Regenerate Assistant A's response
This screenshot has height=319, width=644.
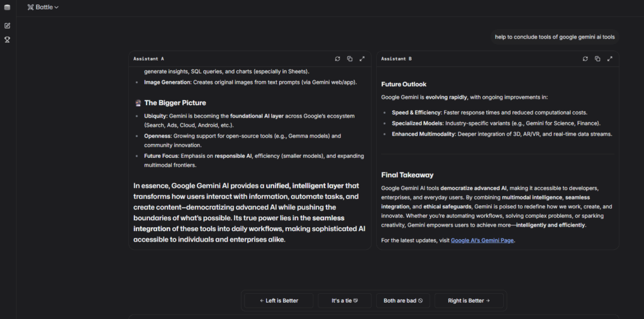338,59
